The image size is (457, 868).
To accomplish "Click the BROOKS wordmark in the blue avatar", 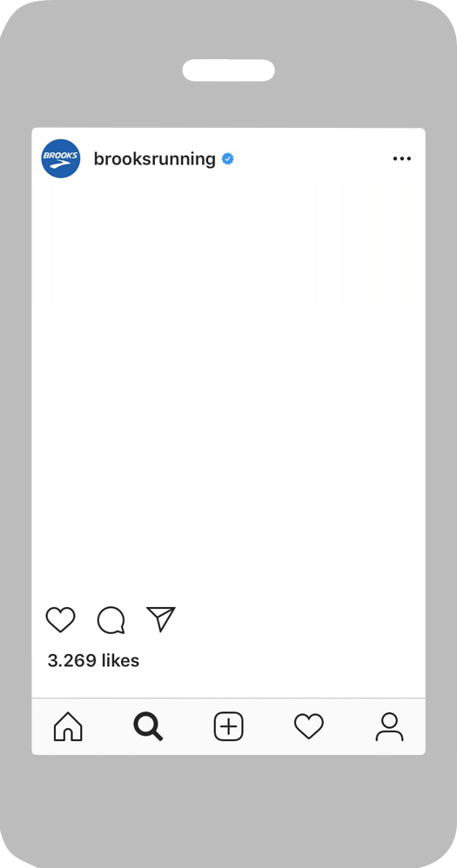I will coord(60,156).
